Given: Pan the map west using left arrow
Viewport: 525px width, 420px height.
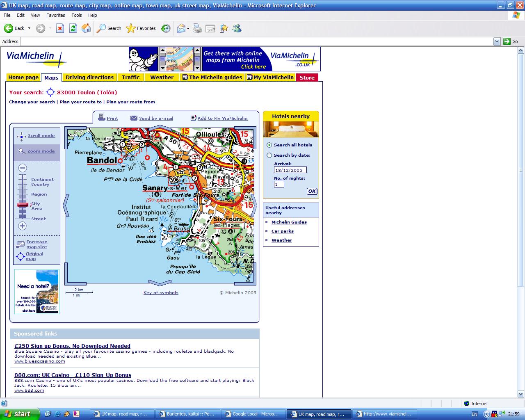Looking at the screenshot, I should [x=66, y=205].
